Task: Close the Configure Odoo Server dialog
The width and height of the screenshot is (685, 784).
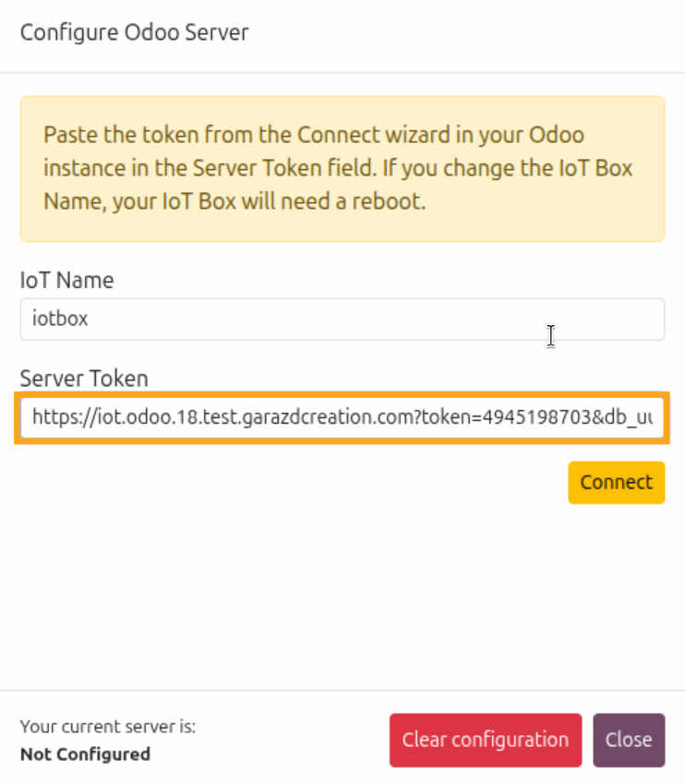Action: coord(629,740)
